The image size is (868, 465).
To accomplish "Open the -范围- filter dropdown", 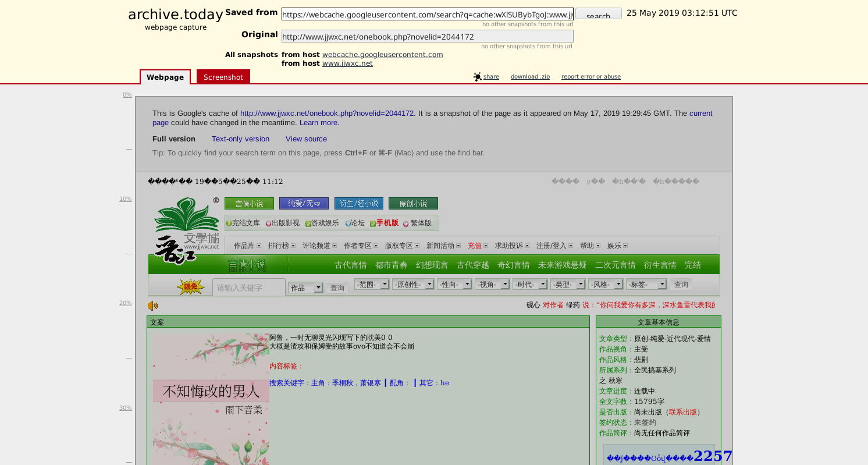I will [x=371, y=285].
